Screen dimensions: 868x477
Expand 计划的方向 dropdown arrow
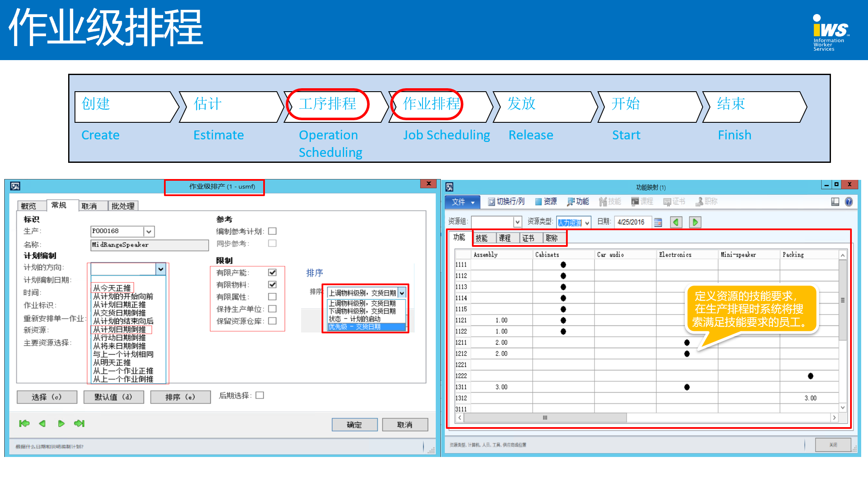coord(161,269)
